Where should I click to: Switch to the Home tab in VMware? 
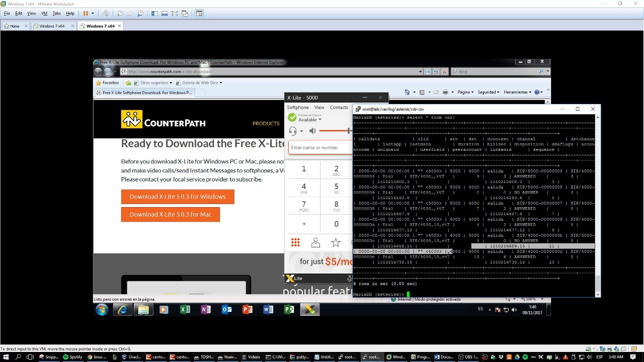tap(15, 26)
